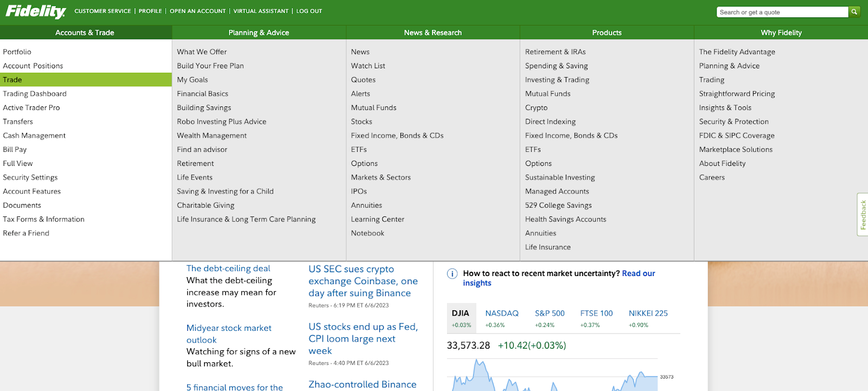Open The Fidelity Advantage
This screenshot has height=391, width=868.
click(x=737, y=52)
